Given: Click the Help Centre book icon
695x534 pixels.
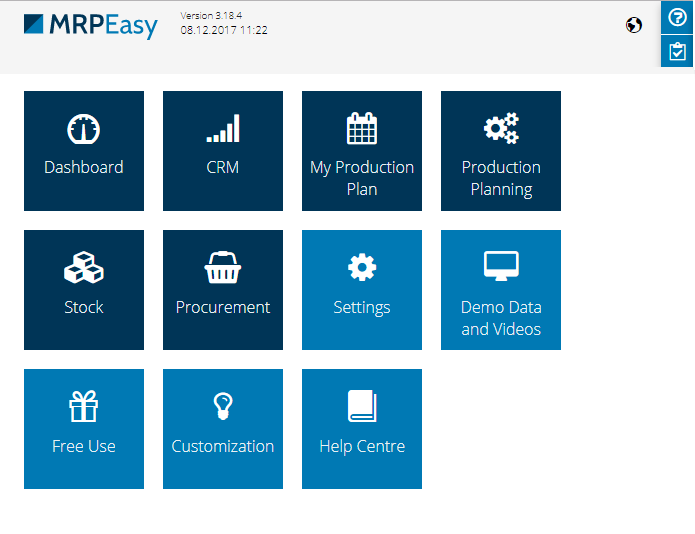Looking at the screenshot, I should point(362,406).
